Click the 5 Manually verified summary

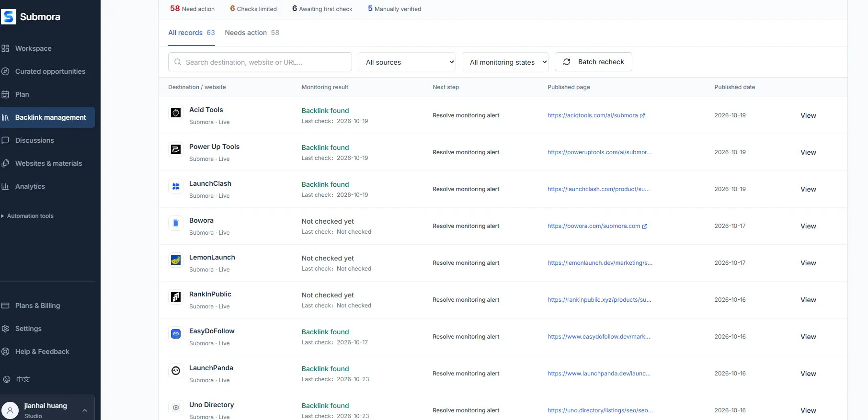pyautogui.click(x=395, y=9)
